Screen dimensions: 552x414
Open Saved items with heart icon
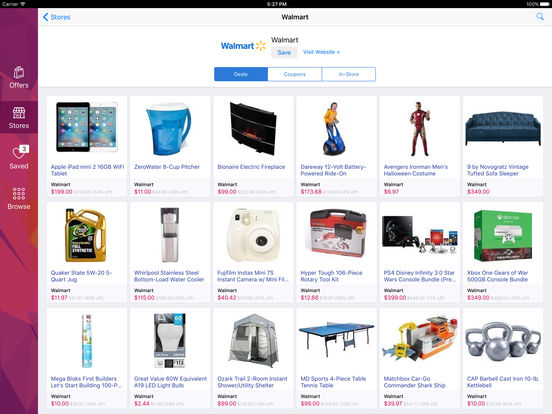pos(19,157)
